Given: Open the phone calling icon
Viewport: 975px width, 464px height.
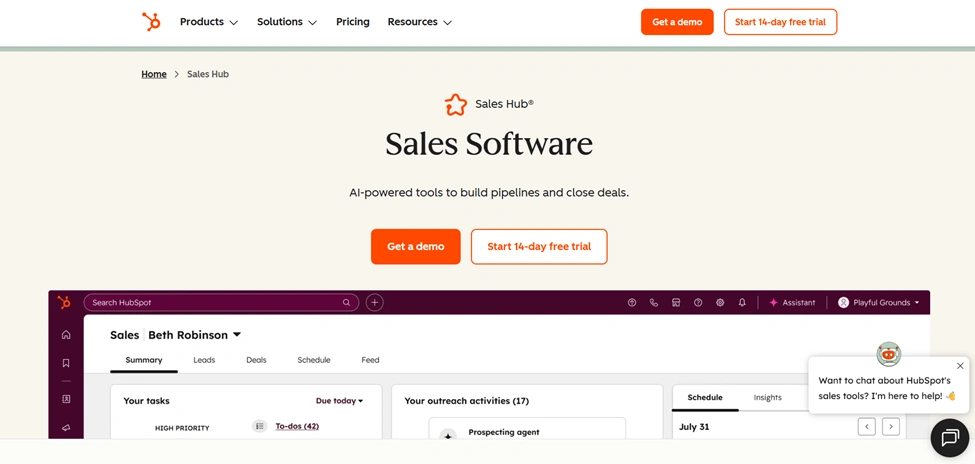Looking at the screenshot, I should pyautogui.click(x=654, y=302).
